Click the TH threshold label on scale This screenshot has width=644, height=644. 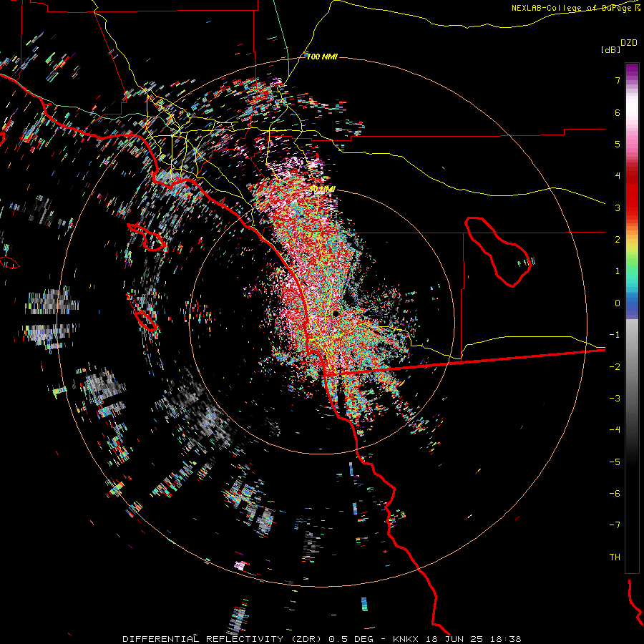(x=615, y=557)
